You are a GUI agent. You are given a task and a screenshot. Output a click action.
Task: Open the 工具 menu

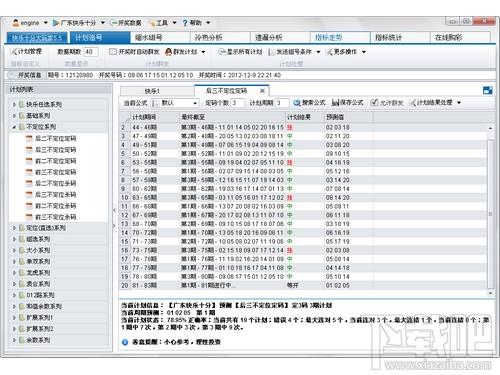pos(162,23)
